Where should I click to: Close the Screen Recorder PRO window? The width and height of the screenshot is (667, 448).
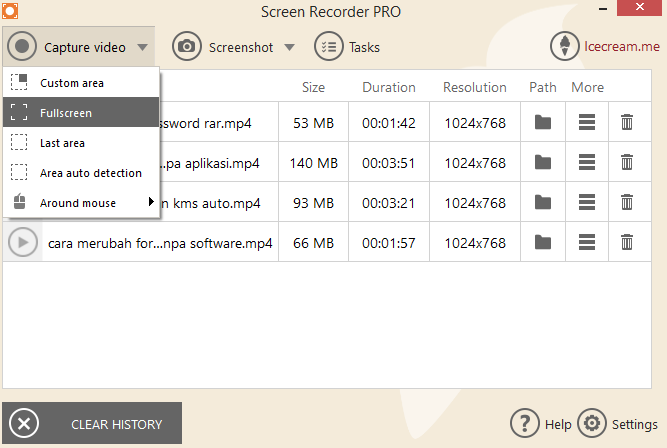pos(639,7)
